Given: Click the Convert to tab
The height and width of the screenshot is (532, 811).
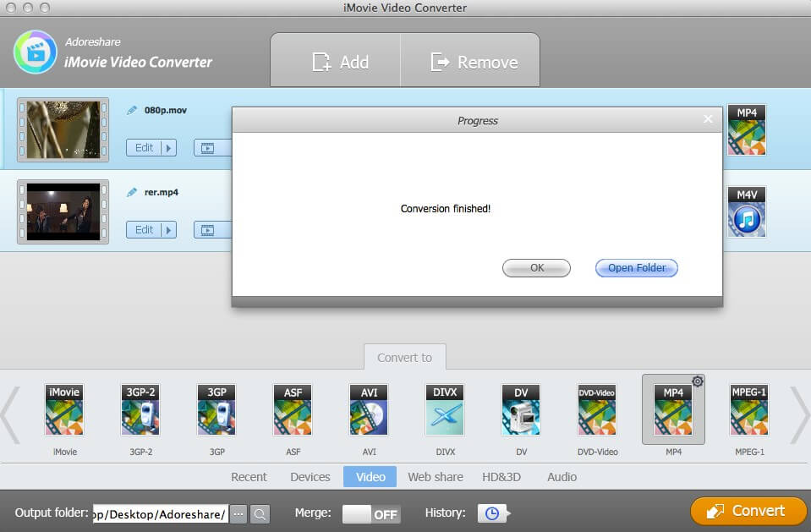Looking at the screenshot, I should pos(404,357).
